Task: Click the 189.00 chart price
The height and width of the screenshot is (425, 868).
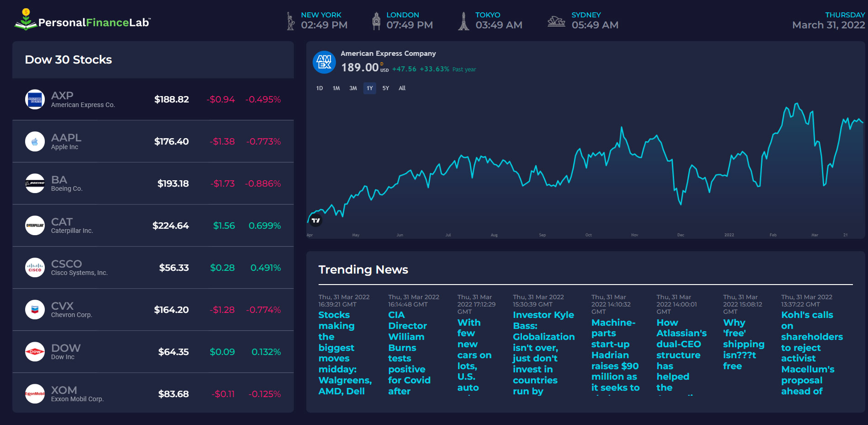Action: point(360,68)
